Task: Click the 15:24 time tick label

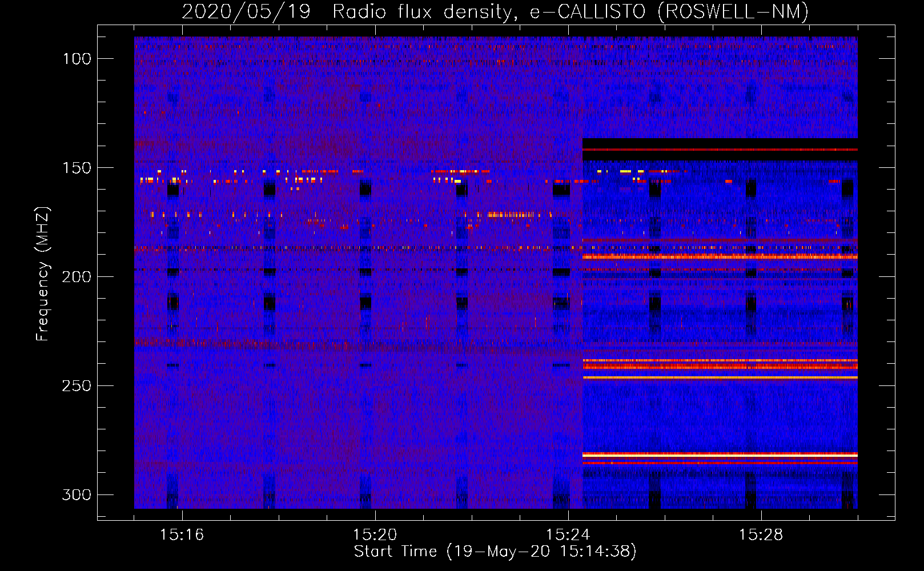Action: 568,535
